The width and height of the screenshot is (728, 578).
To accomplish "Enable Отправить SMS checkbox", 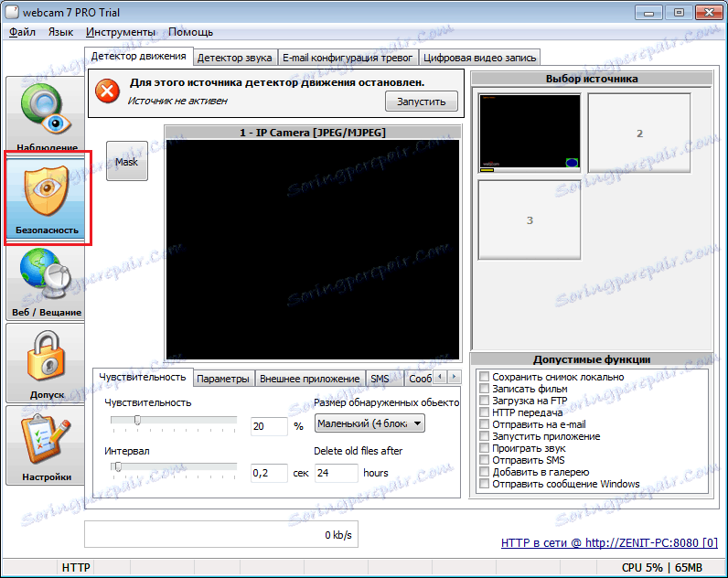I will 484,460.
